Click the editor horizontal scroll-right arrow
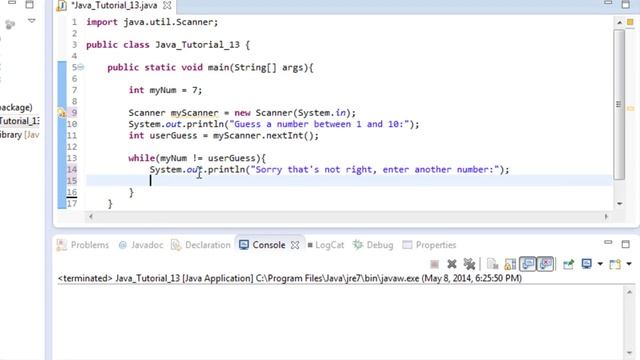 606,217
